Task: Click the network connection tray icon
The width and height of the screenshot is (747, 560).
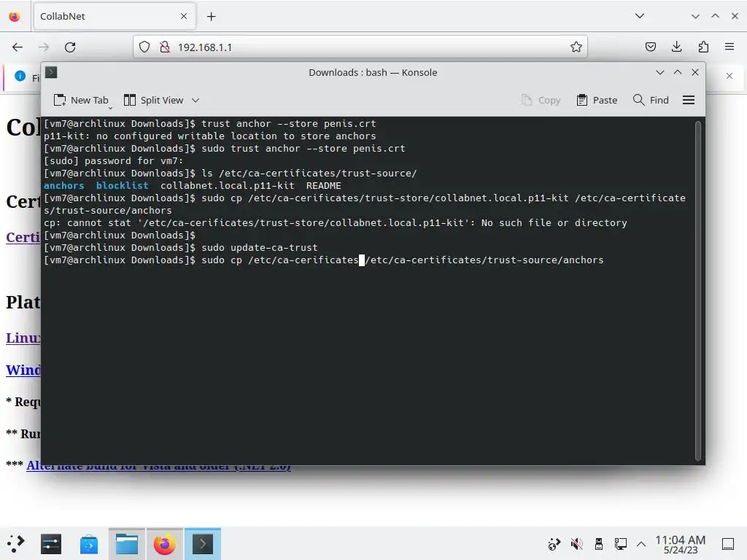Action: pos(620,544)
